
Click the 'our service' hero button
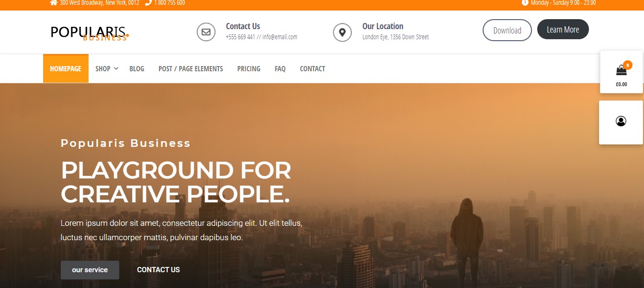90,270
